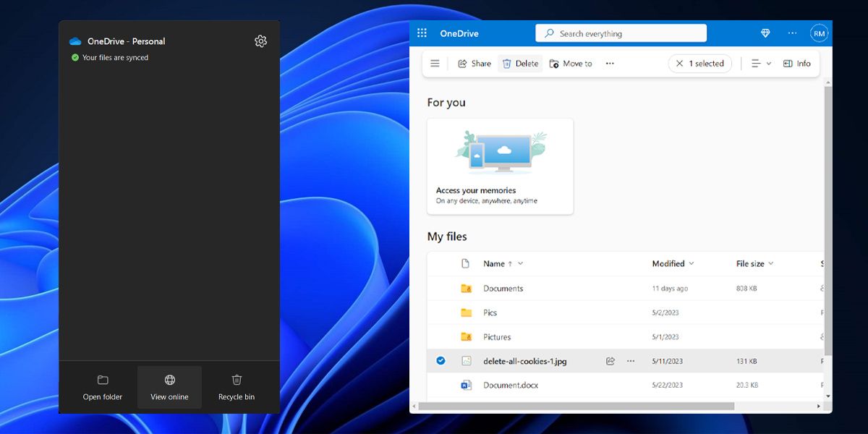Open the view layout options dropdown
Image resolution: width=868 pixels, height=434 pixels.
click(761, 64)
